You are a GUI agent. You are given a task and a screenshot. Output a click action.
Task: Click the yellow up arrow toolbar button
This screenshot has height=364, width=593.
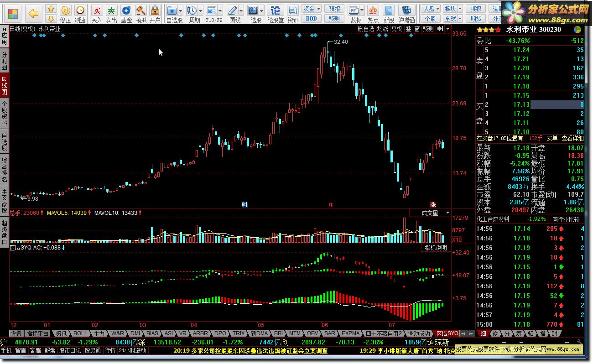pyautogui.click(x=51, y=9)
